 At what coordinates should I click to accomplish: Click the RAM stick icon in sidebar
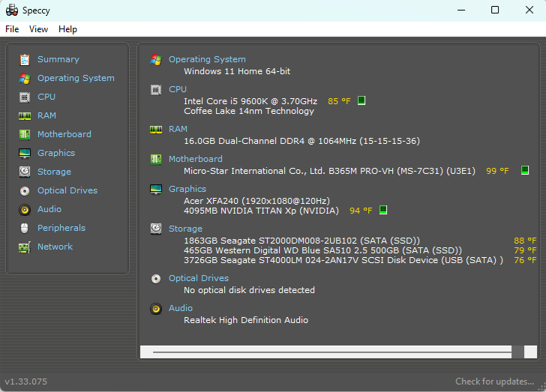click(24, 115)
